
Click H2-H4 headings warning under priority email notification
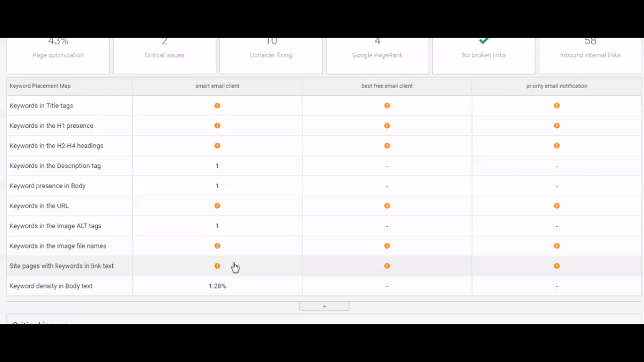[557, 146]
